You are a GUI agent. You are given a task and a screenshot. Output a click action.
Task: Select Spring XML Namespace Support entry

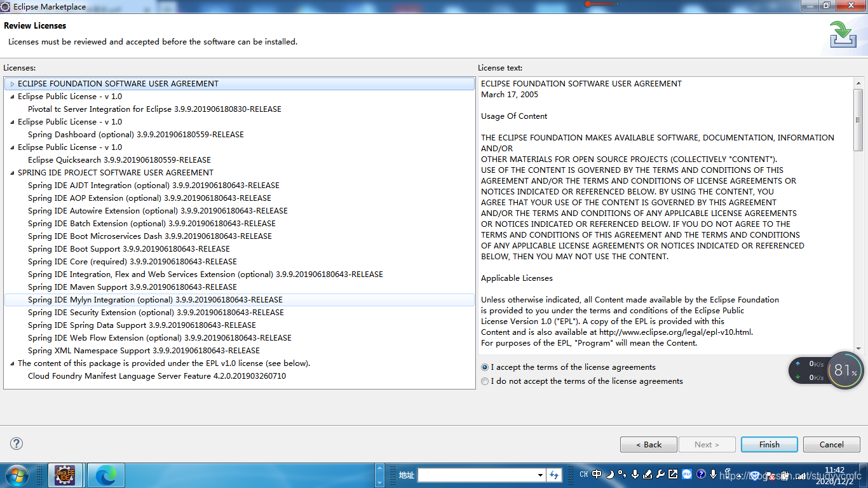click(x=144, y=351)
